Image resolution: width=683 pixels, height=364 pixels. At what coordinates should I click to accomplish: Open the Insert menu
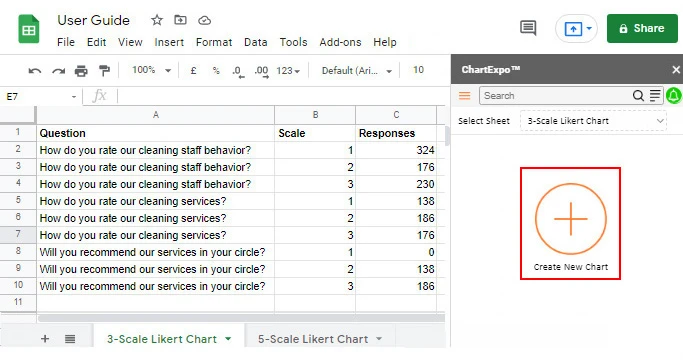coord(169,42)
